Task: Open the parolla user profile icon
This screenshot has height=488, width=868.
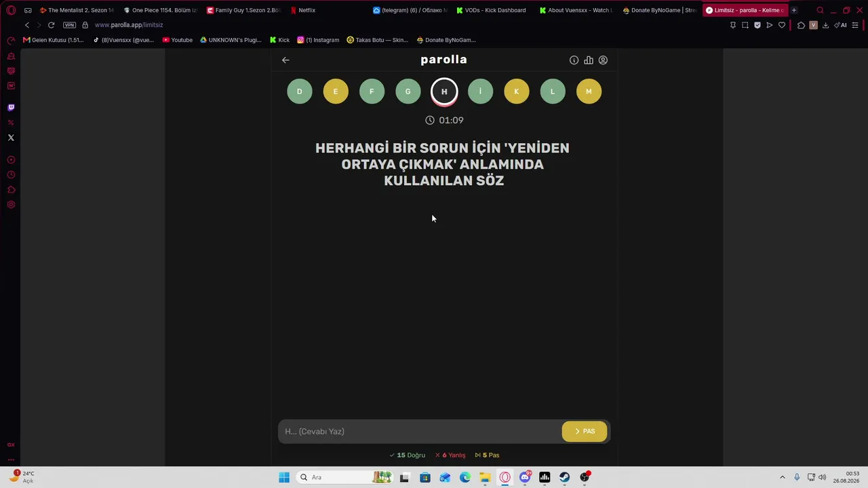Action: 603,60
